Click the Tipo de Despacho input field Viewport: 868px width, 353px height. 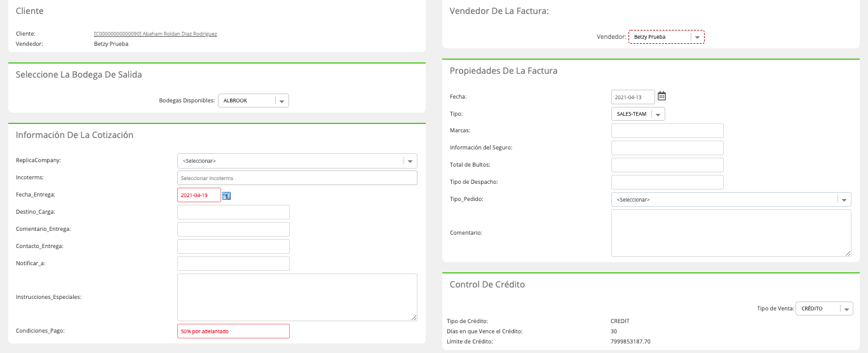click(667, 183)
